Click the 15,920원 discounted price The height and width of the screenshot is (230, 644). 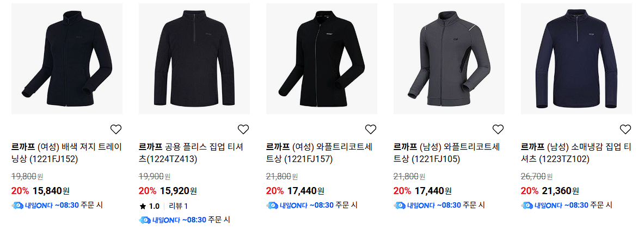coord(178,191)
